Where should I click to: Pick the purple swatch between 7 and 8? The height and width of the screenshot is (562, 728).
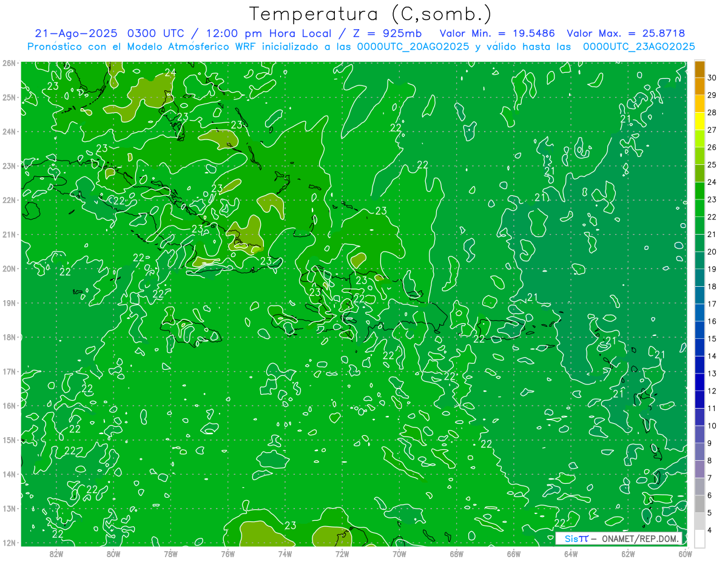click(x=699, y=469)
